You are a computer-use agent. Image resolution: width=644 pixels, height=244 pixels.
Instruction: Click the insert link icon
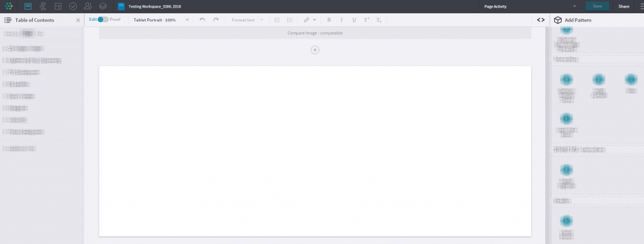click(306, 19)
